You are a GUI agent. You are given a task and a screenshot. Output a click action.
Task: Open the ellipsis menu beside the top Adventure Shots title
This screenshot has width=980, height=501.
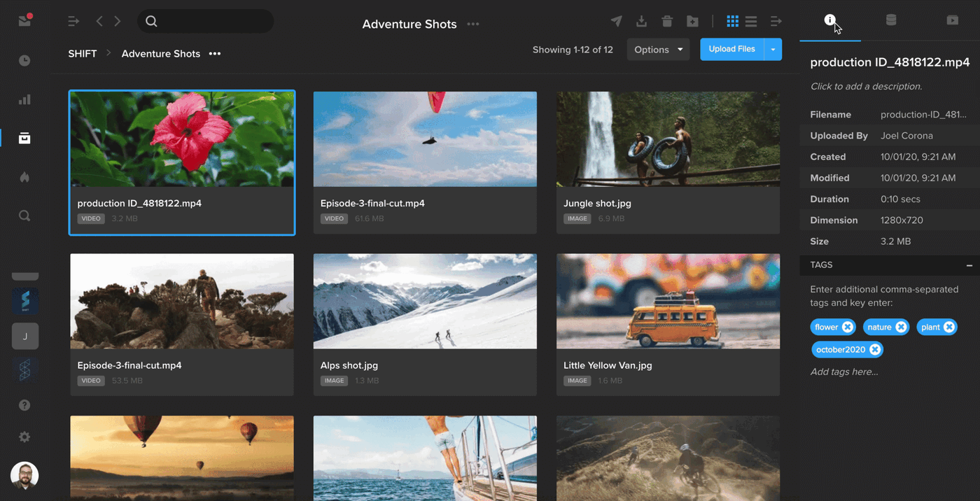473,24
